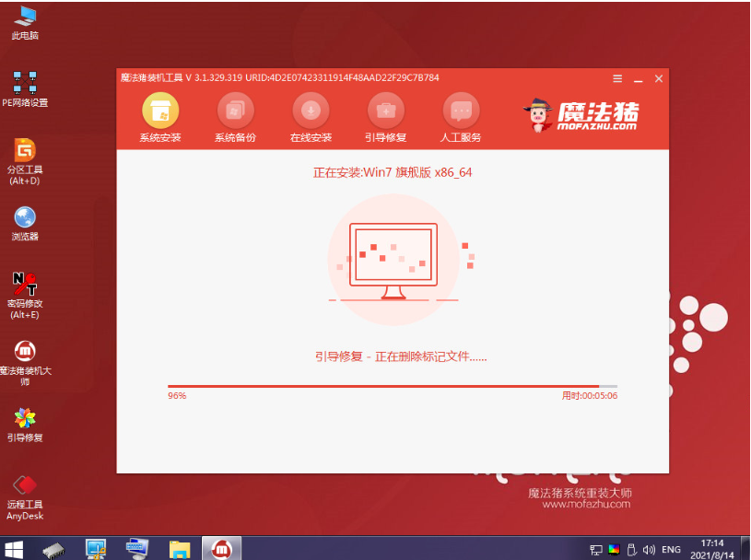751x560 pixels.
Task: Open 引导修复 (Boot Repair) in top bar
Action: click(386, 111)
